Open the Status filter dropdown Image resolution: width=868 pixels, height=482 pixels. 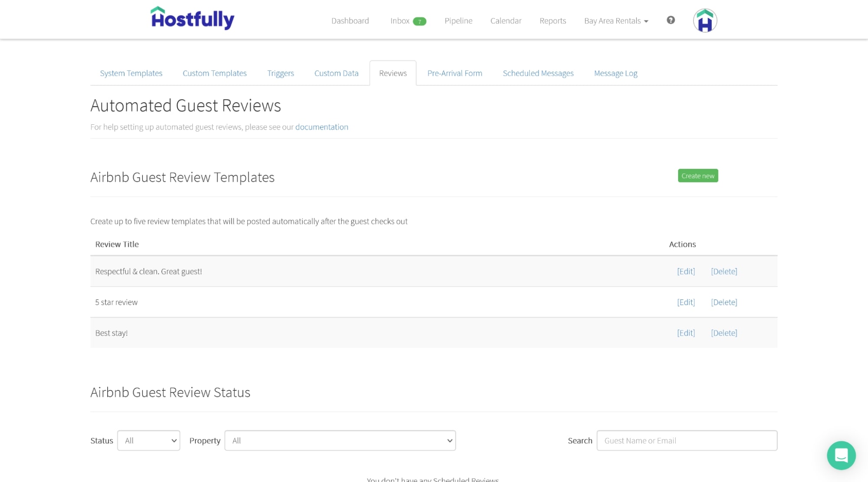click(x=148, y=440)
